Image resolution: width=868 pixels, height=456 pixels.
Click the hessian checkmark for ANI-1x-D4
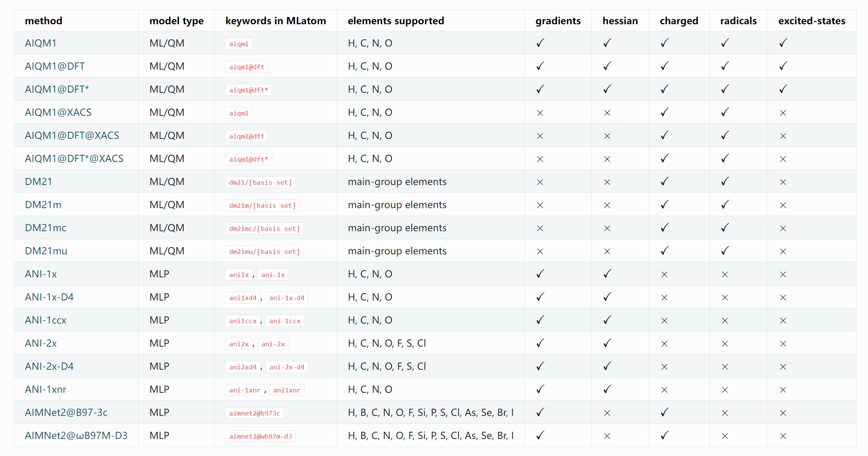pyautogui.click(x=607, y=297)
